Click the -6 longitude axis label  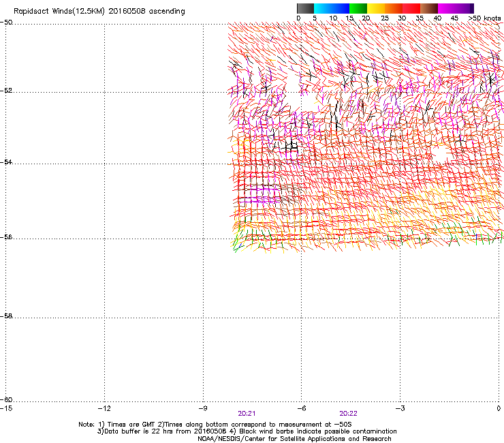coord(301,408)
